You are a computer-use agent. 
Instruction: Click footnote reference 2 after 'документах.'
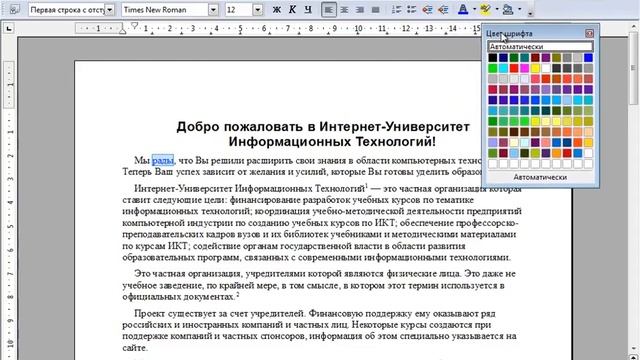coord(238,294)
